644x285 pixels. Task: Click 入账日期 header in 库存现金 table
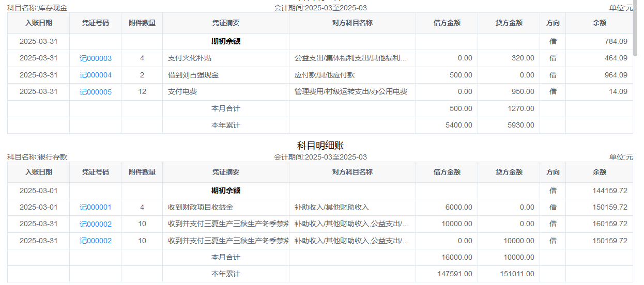(38, 23)
